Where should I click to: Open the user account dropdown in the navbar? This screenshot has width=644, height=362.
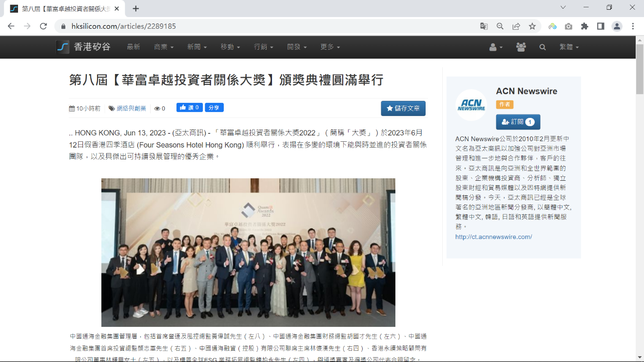(496, 47)
